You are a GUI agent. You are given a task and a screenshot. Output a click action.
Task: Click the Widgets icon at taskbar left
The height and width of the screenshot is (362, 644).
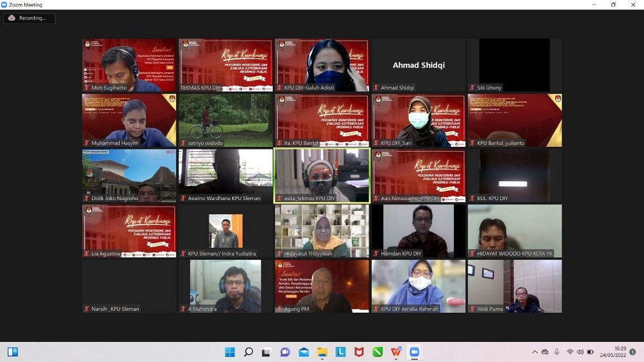13,352
